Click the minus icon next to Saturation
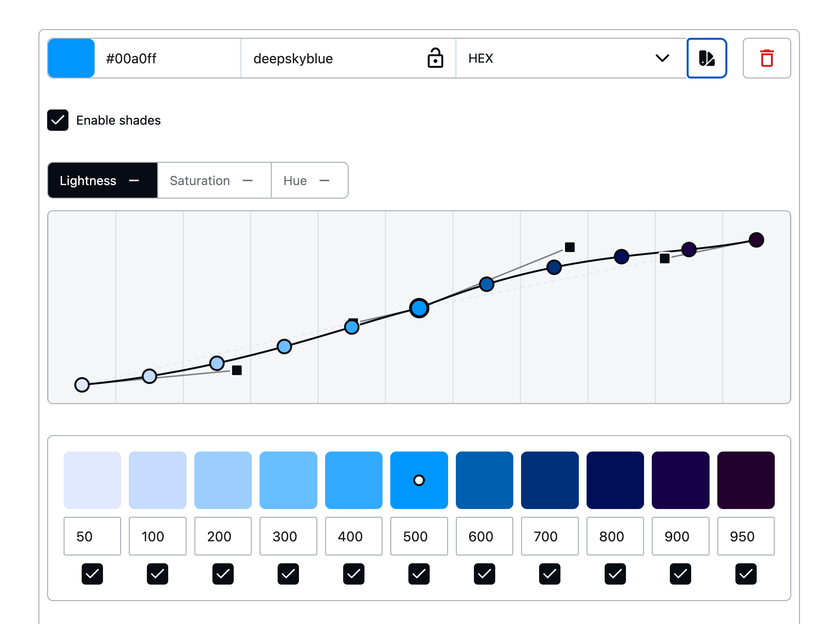840x624 pixels. coord(247,181)
